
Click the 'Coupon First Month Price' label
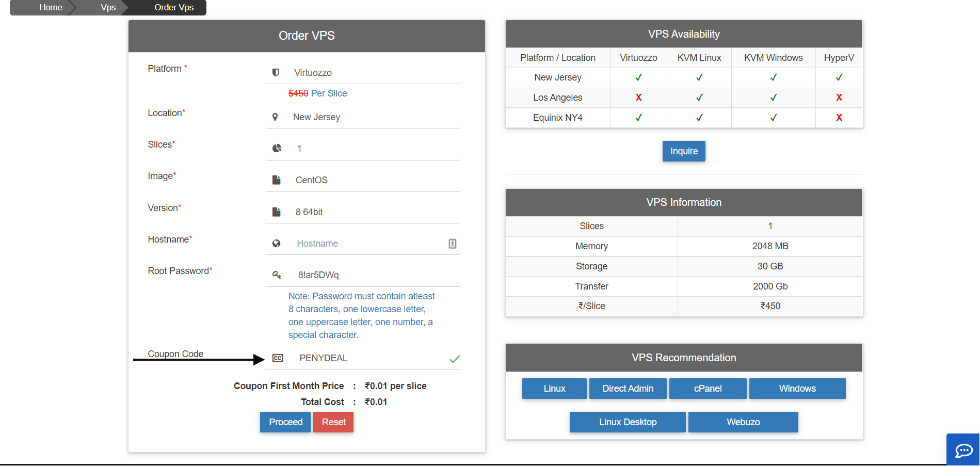288,386
